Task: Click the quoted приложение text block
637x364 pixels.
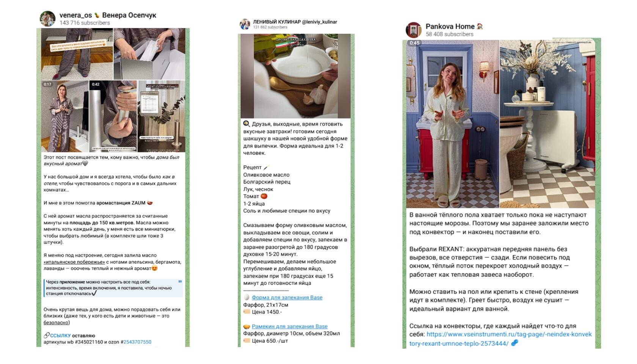Action: (x=113, y=288)
